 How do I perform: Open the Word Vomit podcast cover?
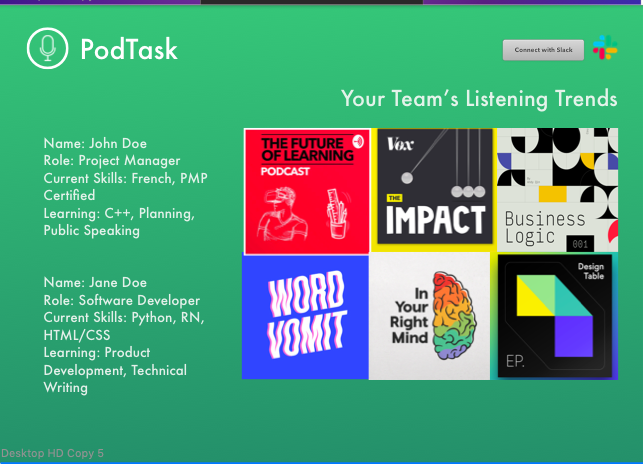(x=305, y=316)
